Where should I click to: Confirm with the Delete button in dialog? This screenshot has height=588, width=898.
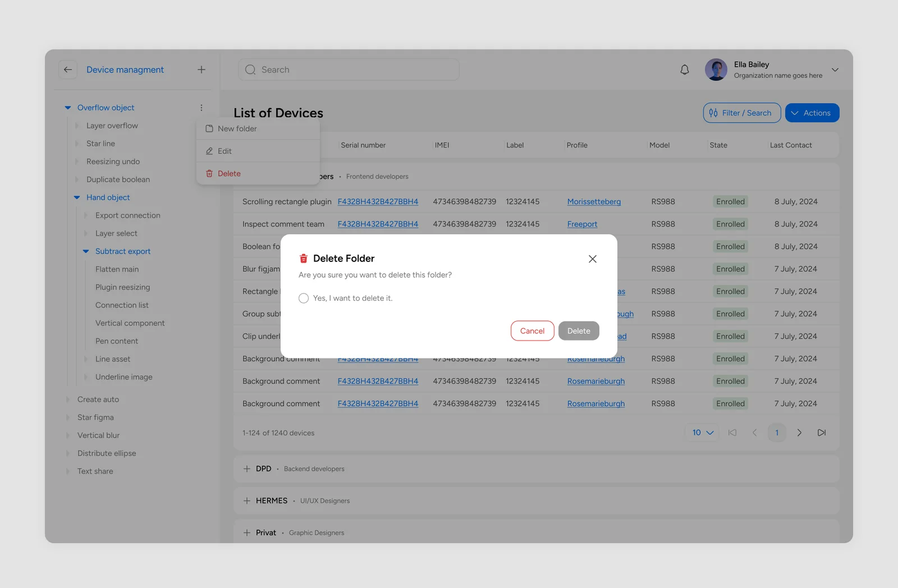tap(579, 331)
